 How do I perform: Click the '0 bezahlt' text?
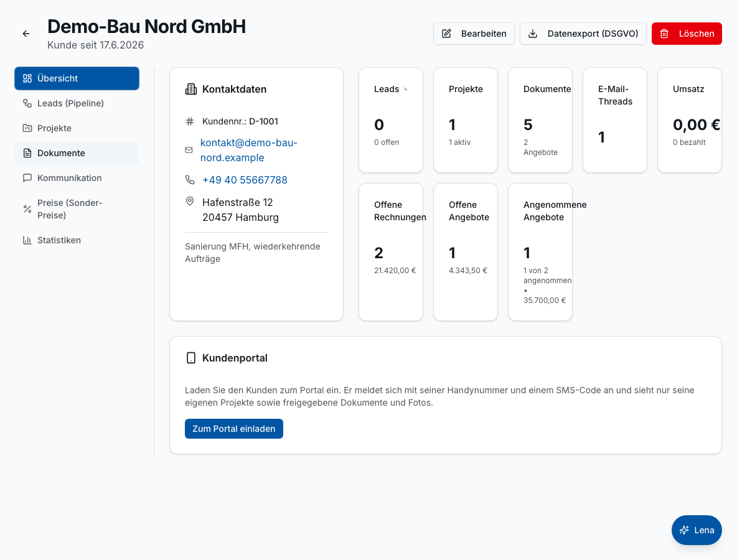[689, 142]
